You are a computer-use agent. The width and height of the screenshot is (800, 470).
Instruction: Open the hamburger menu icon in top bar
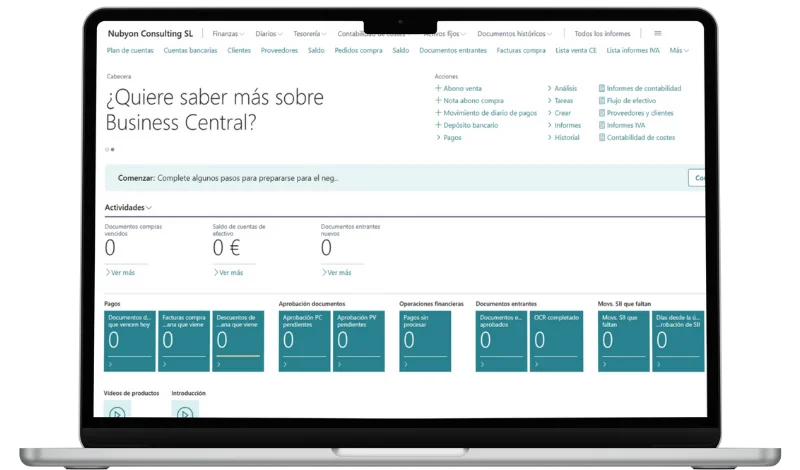pyautogui.click(x=658, y=33)
